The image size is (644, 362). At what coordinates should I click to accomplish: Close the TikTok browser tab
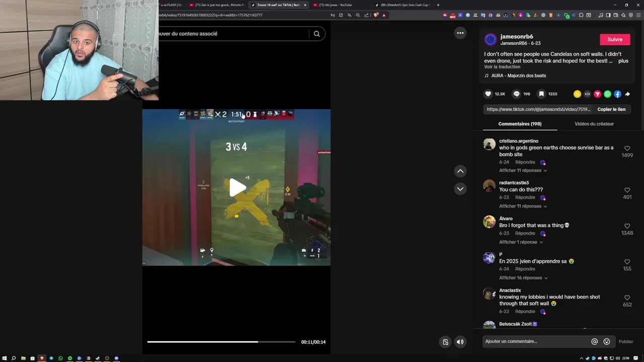[305, 5]
